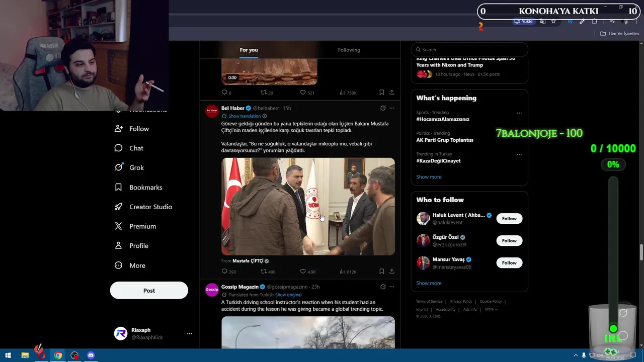Go to Profile in the sidebar

pos(132,246)
